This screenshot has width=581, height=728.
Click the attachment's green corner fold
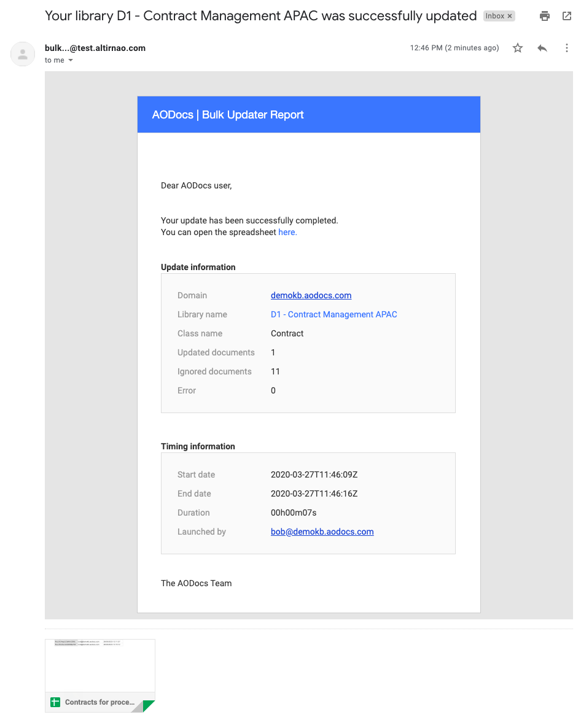[x=149, y=706]
